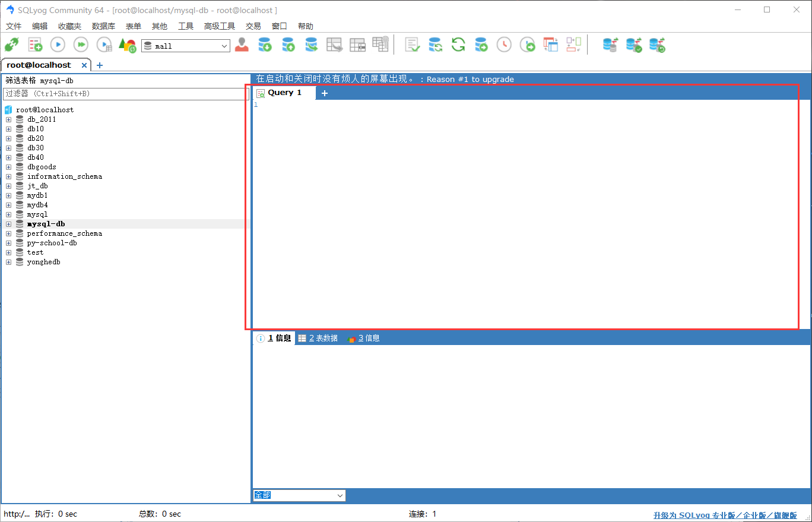
Task: Click grey table with small boxes icon
Action: pos(357,45)
